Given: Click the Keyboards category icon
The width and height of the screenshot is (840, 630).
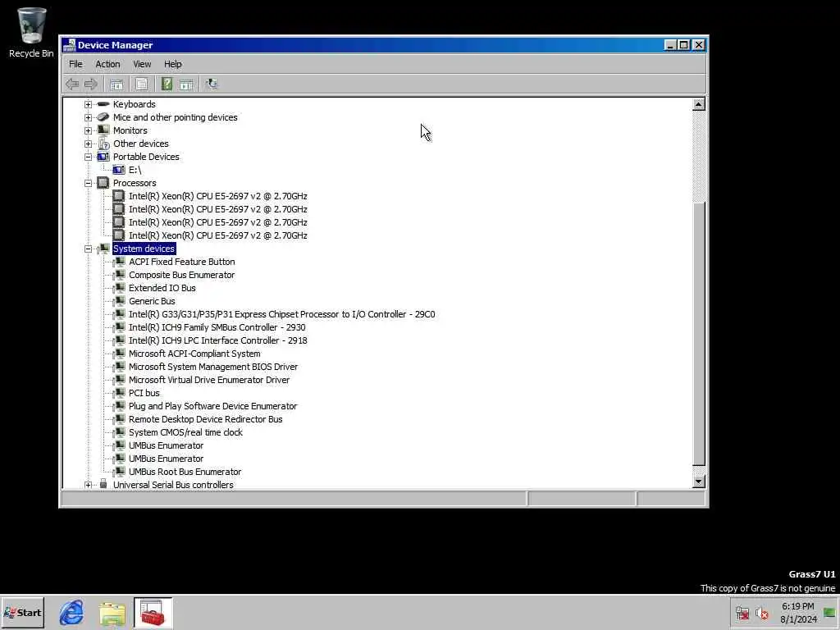Looking at the screenshot, I should point(103,104).
